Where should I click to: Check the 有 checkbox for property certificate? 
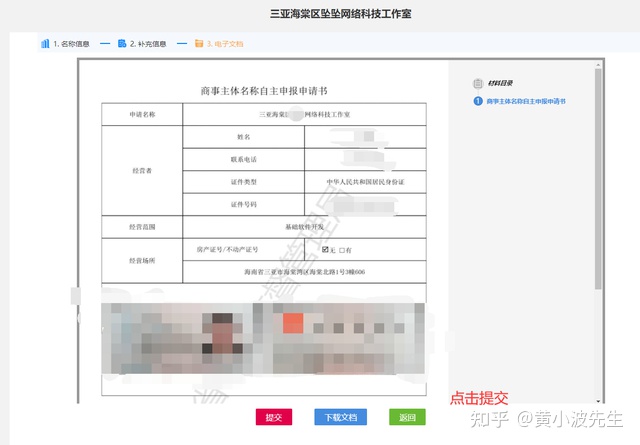[x=342, y=250]
